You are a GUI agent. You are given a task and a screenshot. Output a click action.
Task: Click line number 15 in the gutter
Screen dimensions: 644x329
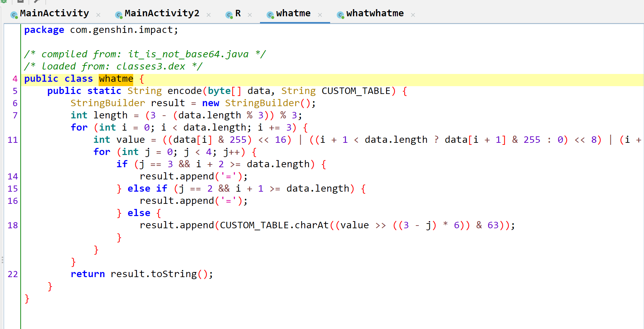coord(13,189)
